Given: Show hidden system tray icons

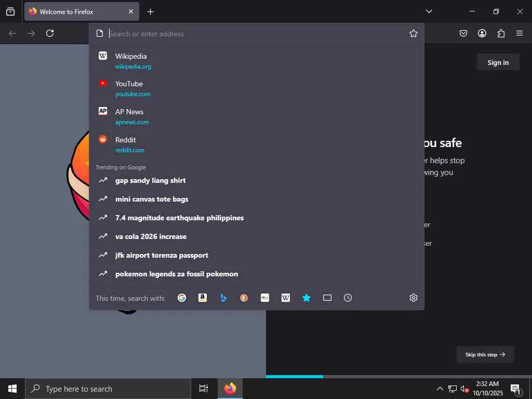Looking at the screenshot, I should [x=440, y=389].
